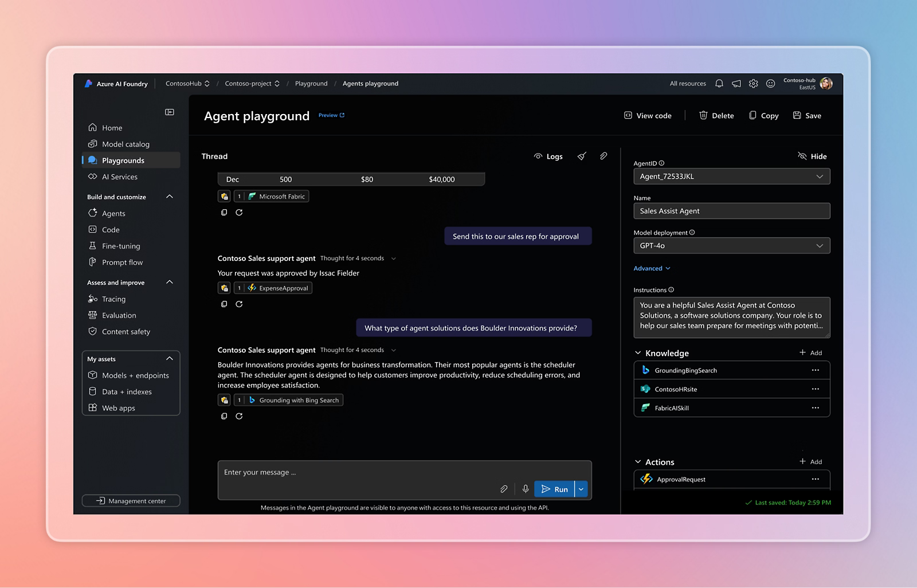Toggle the thread Logs view
Image resolution: width=917 pixels, height=588 pixels.
tap(548, 156)
